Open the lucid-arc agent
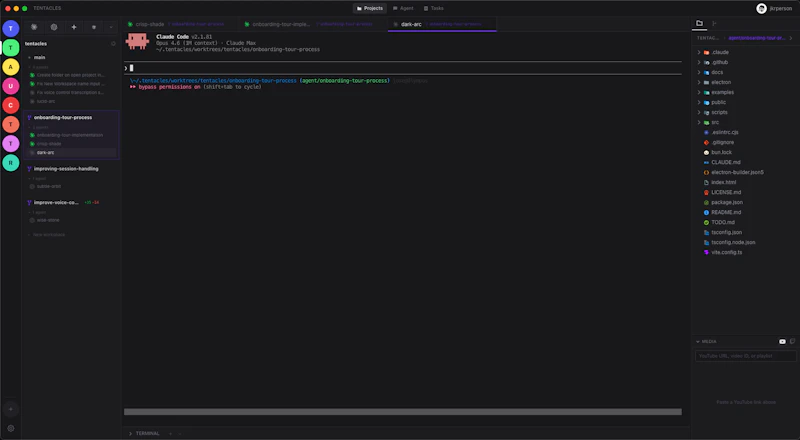The width and height of the screenshot is (800, 440). coord(46,101)
